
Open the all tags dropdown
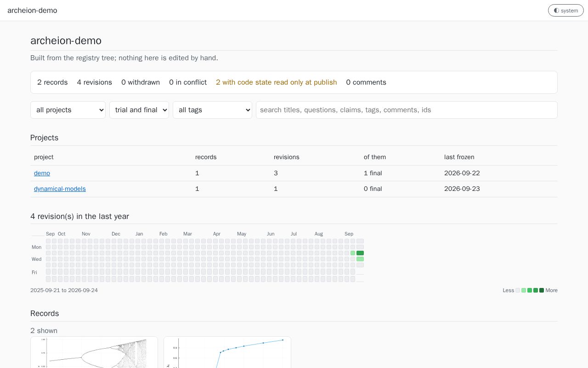[x=212, y=110]
